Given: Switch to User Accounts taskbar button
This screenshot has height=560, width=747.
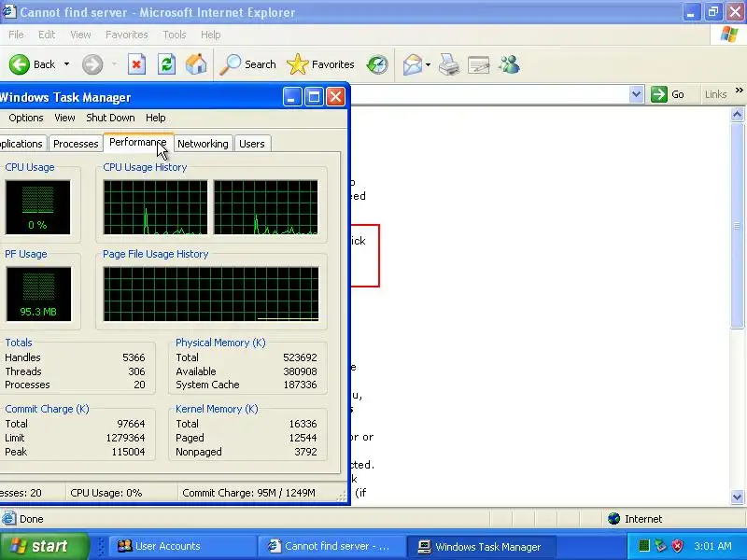Looking at the screenshot, I should [x=181, y=546].
